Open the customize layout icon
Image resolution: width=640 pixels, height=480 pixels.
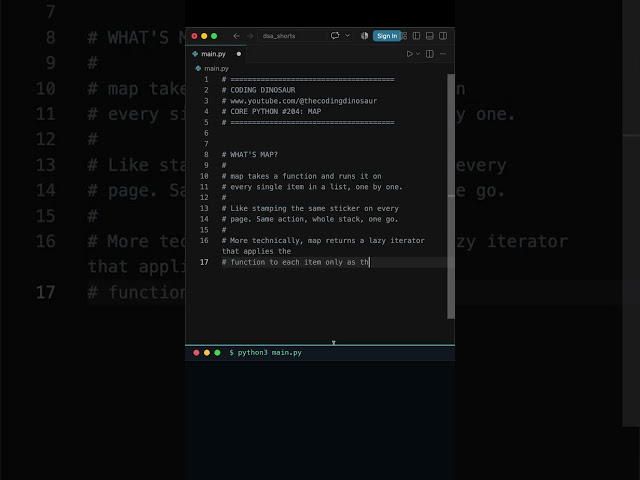tap(404, 36)
